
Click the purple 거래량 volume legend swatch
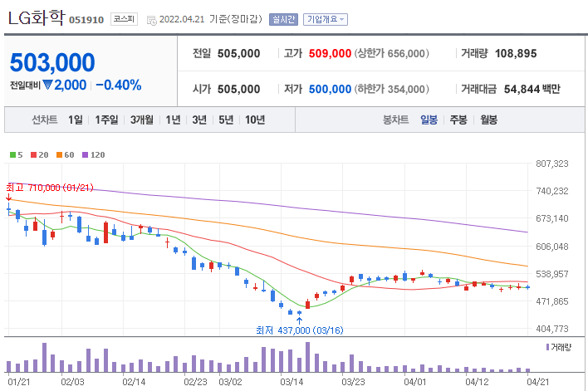click(x=548, y=347)
